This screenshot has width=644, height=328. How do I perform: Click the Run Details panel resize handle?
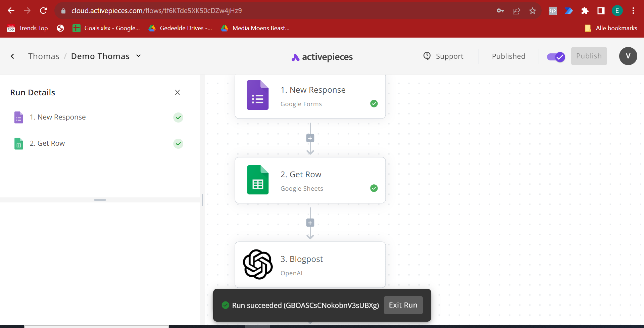point(100,200)
